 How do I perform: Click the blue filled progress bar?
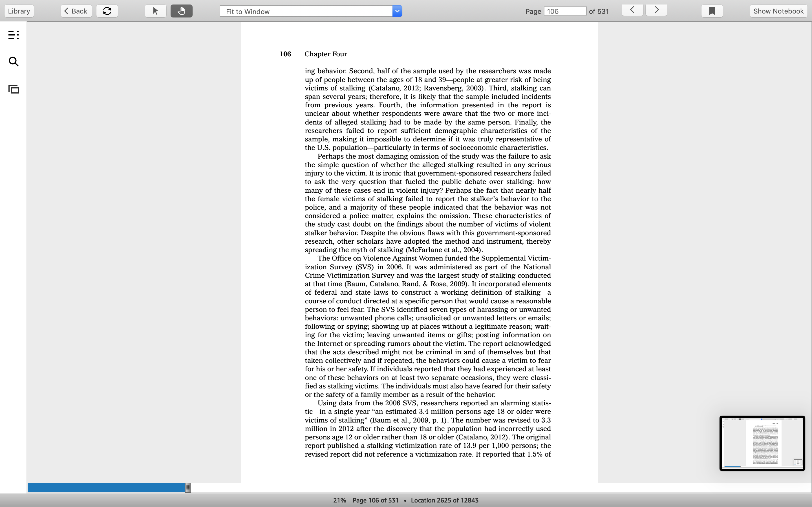(106, 488)
